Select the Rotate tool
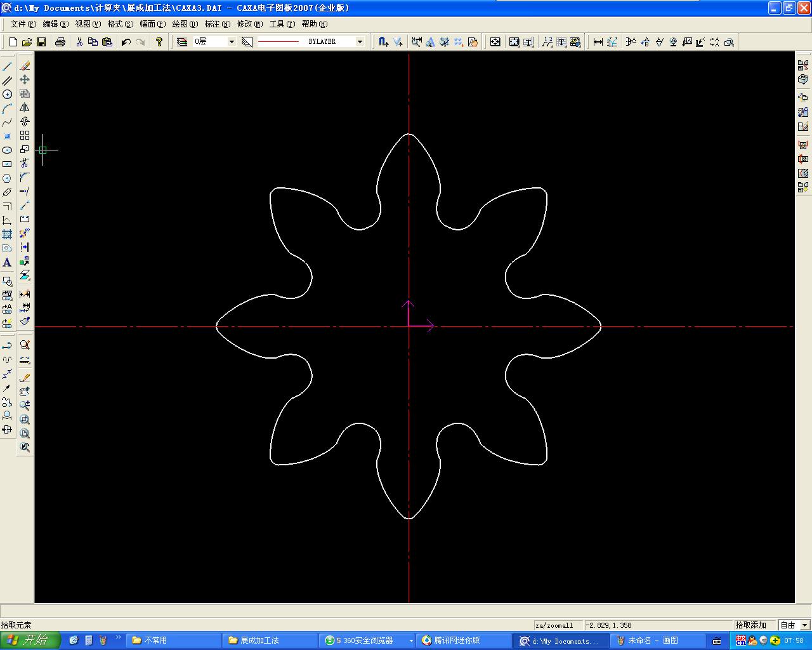Screen dimensions: 812x650 (x=25, y=121)
